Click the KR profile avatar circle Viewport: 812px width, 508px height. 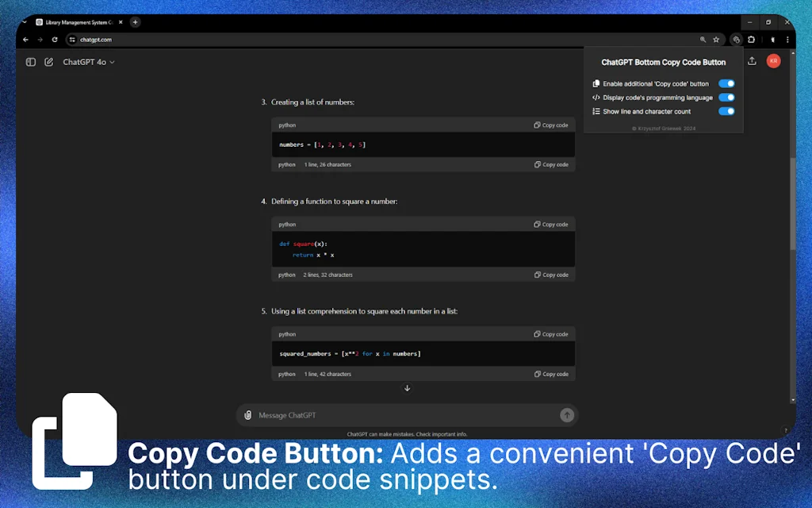(773, 60)
